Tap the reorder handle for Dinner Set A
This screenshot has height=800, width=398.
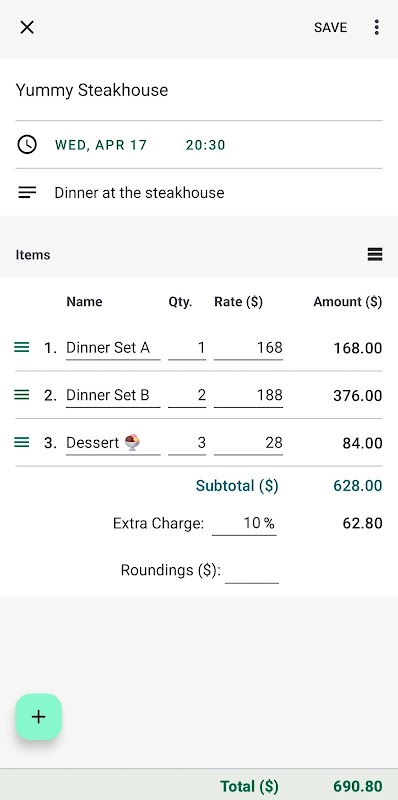click(x=21, y=347)
